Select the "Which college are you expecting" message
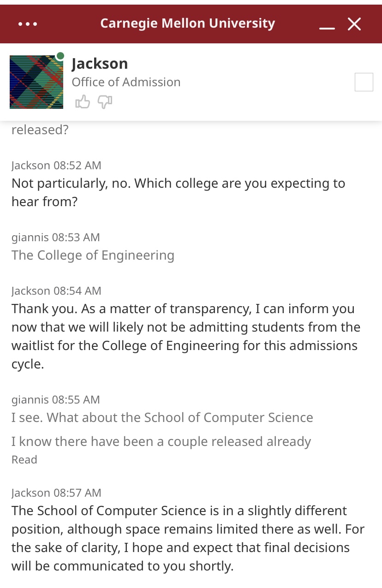Image resolution: width=382 pixels, height=588 pixels. (x=178, y=192)
